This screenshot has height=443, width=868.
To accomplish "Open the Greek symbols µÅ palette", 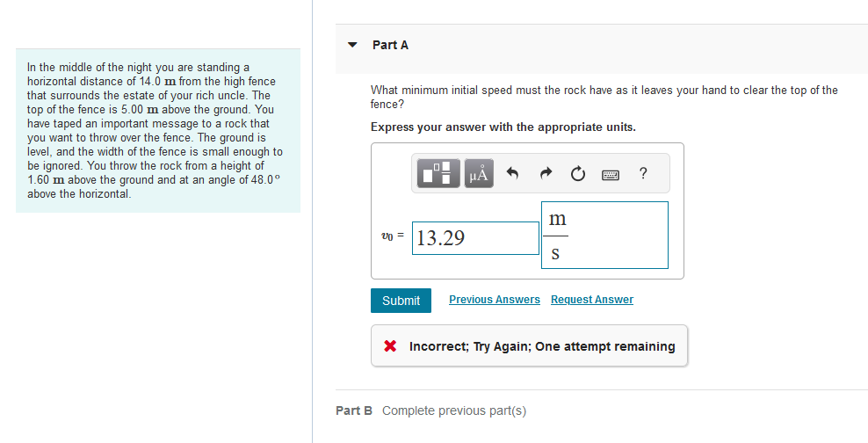I will [479, 173].
